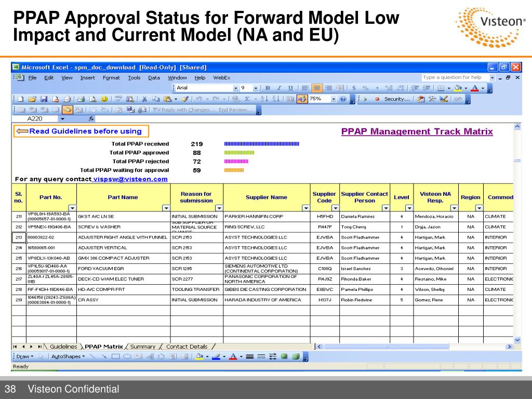Open Part No. column filter dropdown
The width and height of the screenshot is (532, 399).
73,208
